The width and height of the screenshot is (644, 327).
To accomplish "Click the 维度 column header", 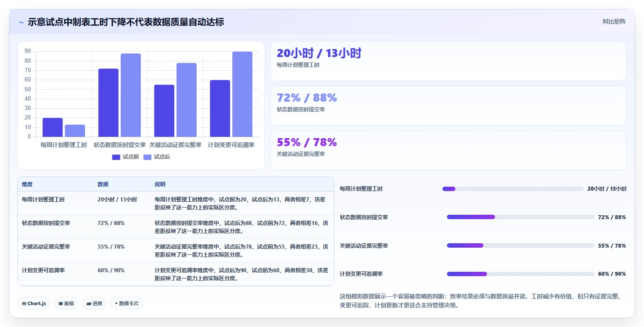I will [x=27, y=184].
